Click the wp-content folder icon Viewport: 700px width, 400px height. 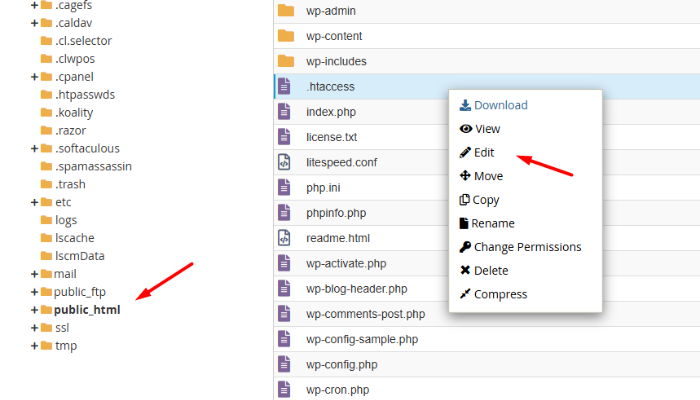tap(286, 36)
